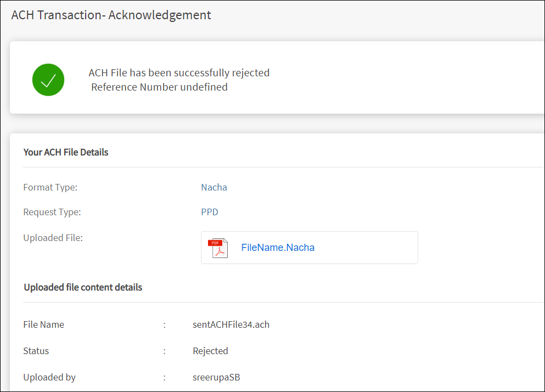
Task: Select the 'successfully rejected' confirmation message
Action: tap(179, 72)
